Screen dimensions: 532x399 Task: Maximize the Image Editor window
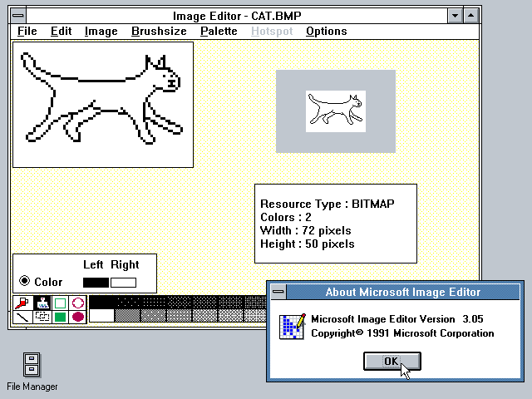coord(471,16)
